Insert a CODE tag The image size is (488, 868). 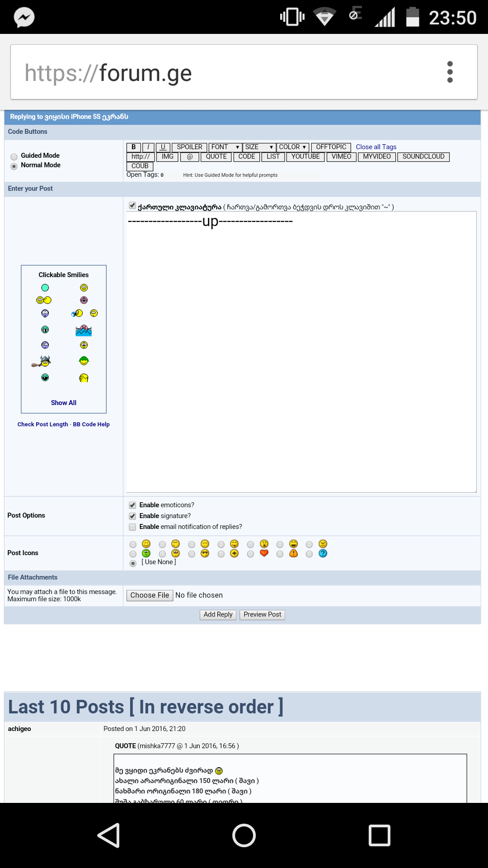(247, 157)
